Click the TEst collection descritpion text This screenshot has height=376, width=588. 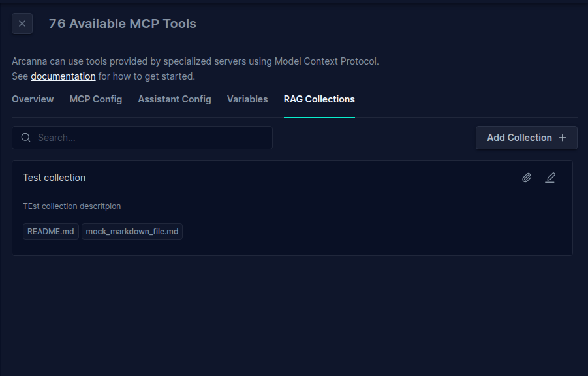point(72,206)
